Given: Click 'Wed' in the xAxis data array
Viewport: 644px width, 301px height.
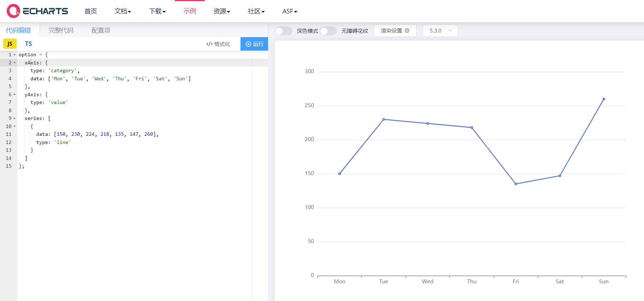Looking at the screenshot, I should [x=99, y=79].
